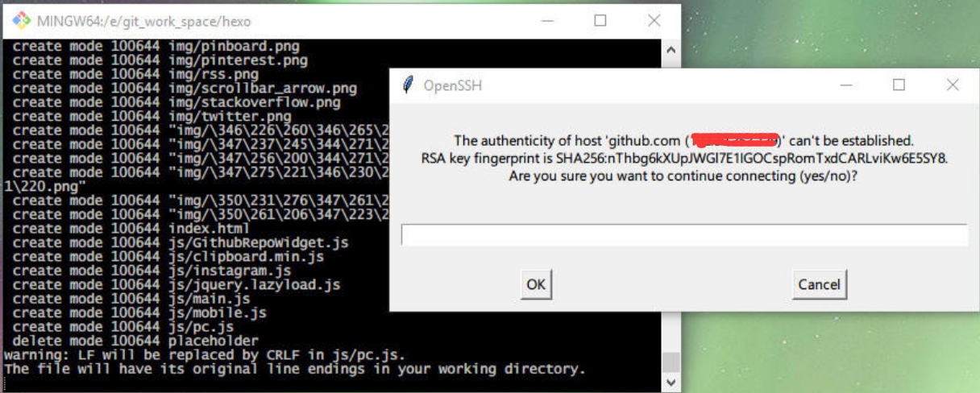The image size is (980, 393).
Task: Click the MINGW64 hexo path title text
Action: coord(146,21)
